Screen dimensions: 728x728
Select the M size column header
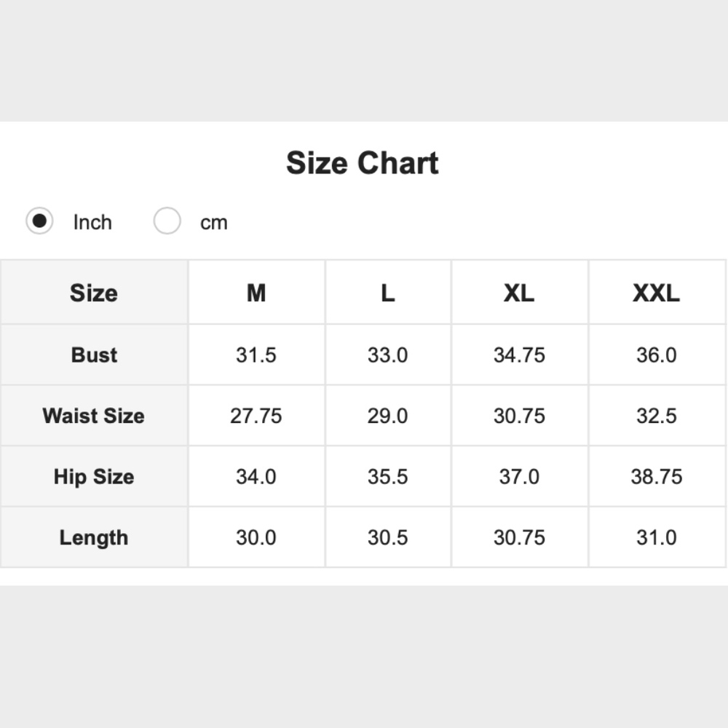256,293
